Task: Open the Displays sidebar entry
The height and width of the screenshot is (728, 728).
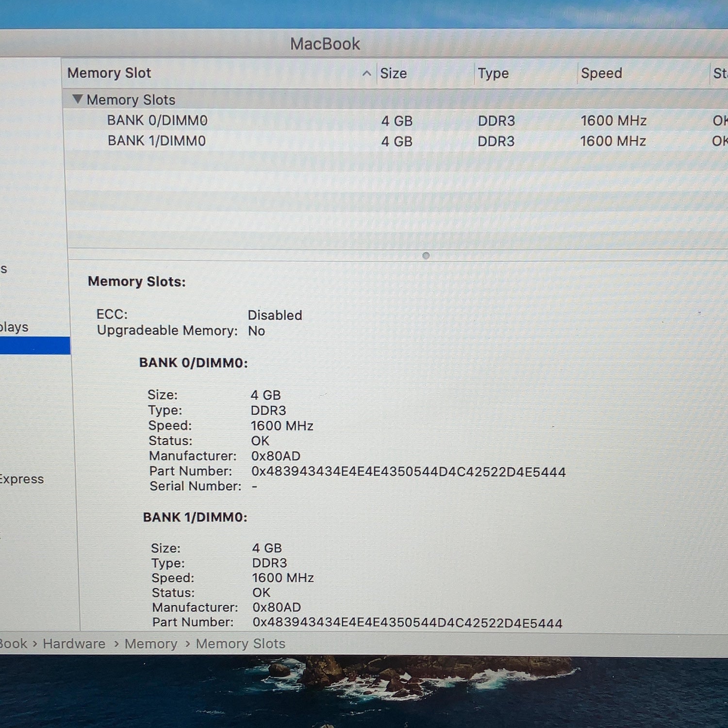Action: [x=14, y=327]
